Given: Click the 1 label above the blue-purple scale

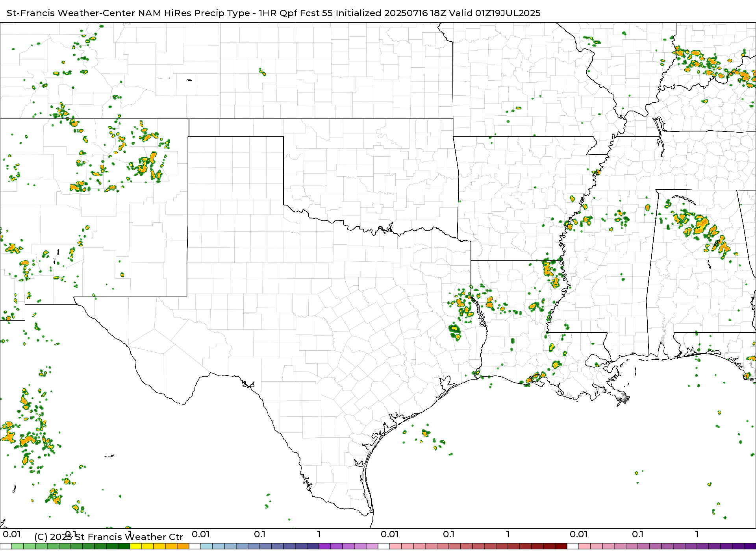Looking at the screenshot, I should (319, 534).
